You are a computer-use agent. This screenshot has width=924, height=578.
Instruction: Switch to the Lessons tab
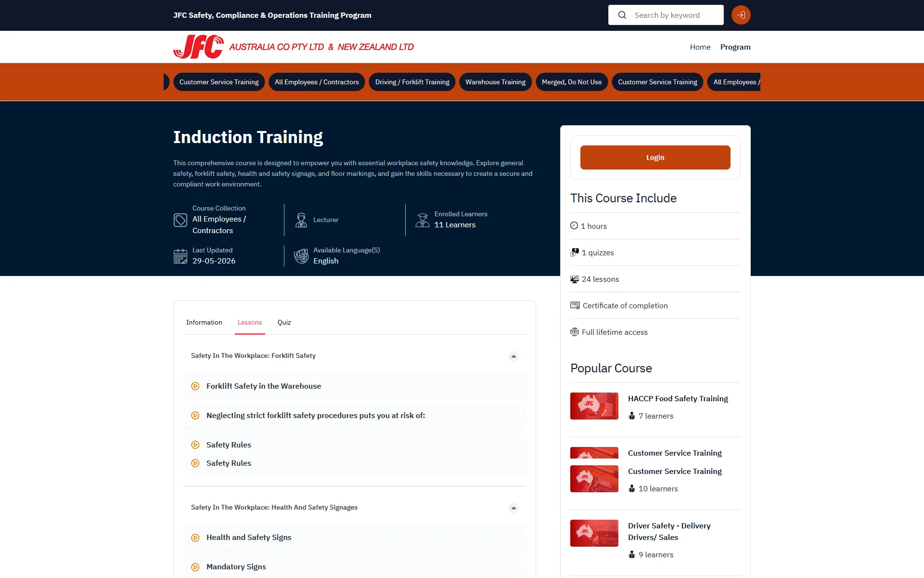coord(250,322)
